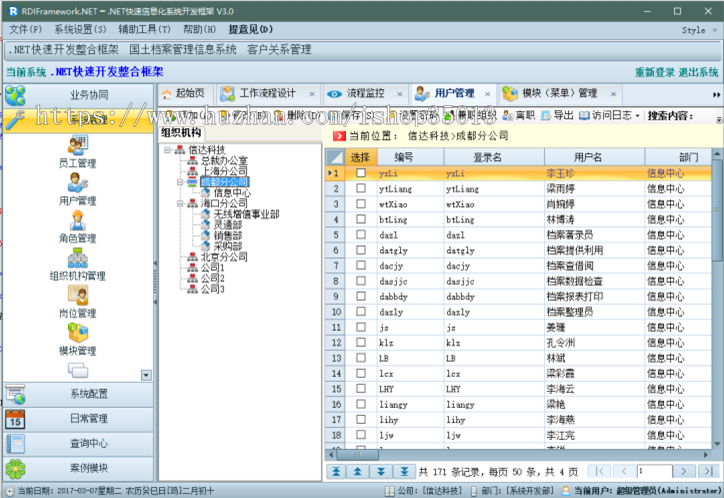Viewport: 724px width, 498px height.
Task: Open 帮助(H) menu
Action: tap(199, 30)
